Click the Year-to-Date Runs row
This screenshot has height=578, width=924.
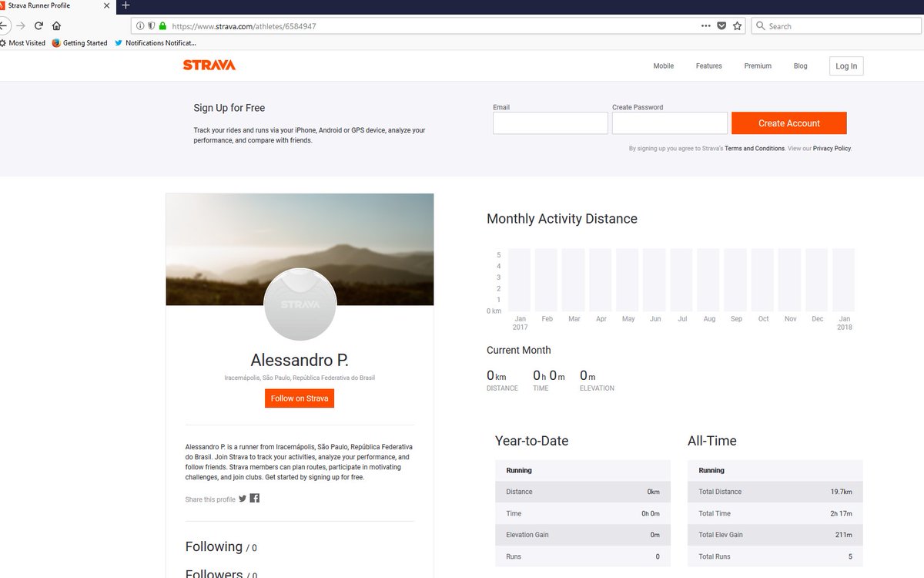583,556
